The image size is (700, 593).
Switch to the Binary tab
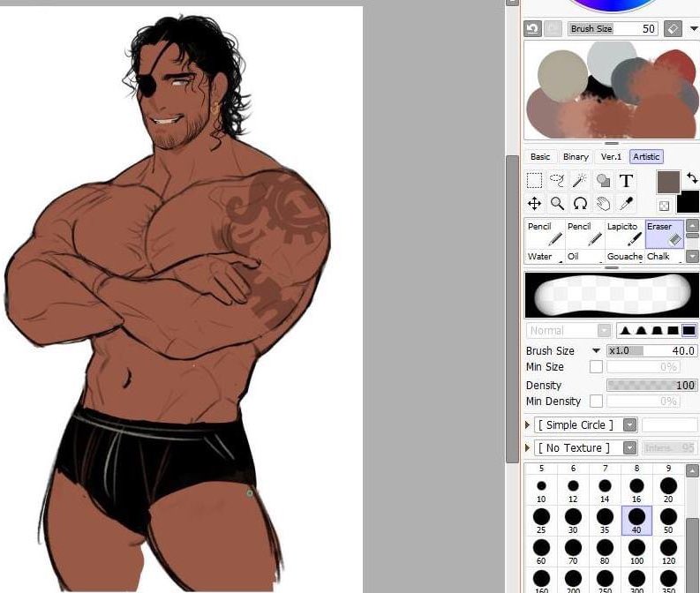click(576, 156)
